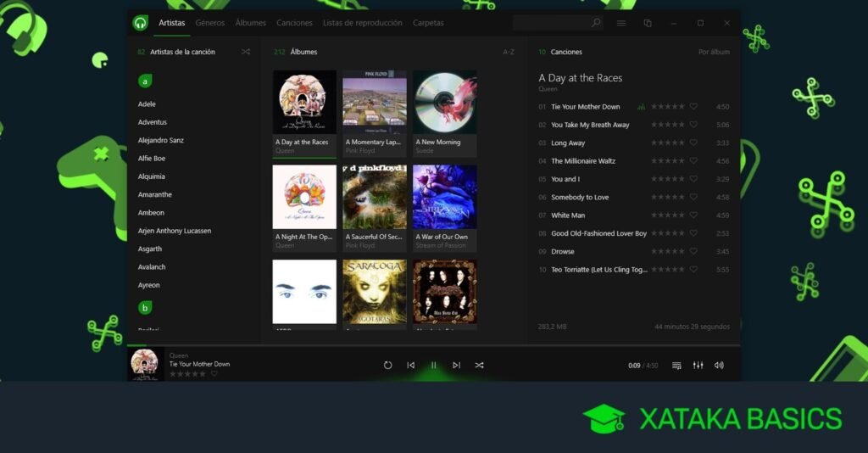Click the search magnifier icon

click(596, 23)
